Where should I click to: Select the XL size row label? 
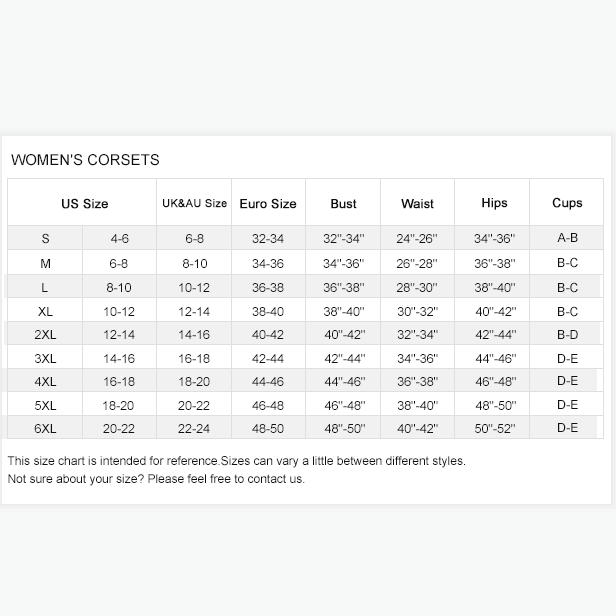tap(45, 312)
